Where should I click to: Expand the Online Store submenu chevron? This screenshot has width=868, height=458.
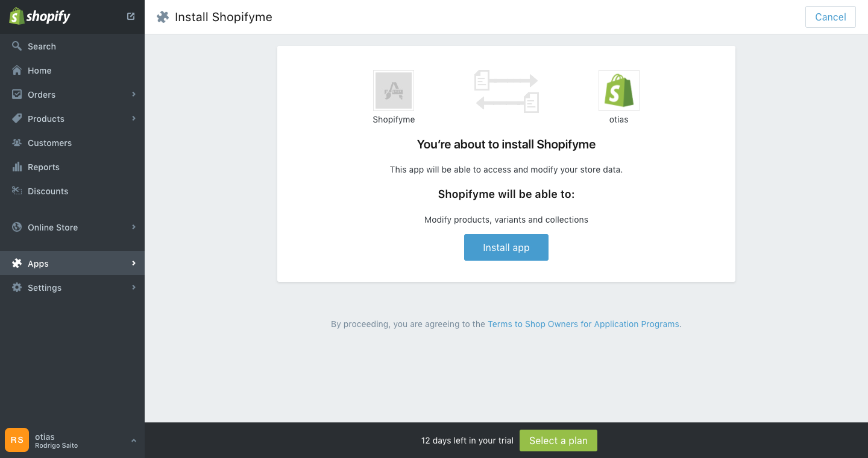pyautogui.click(x=134, y=227)
